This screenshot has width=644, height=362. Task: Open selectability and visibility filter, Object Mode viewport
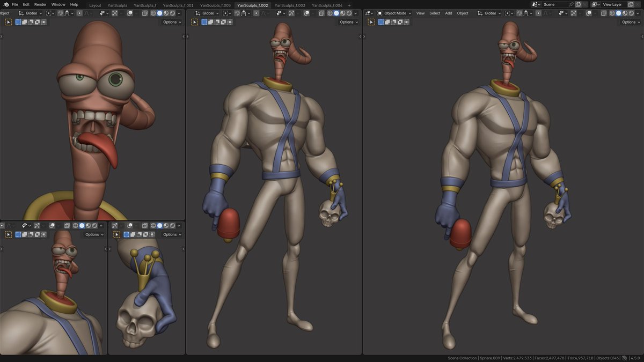(563, 13)
